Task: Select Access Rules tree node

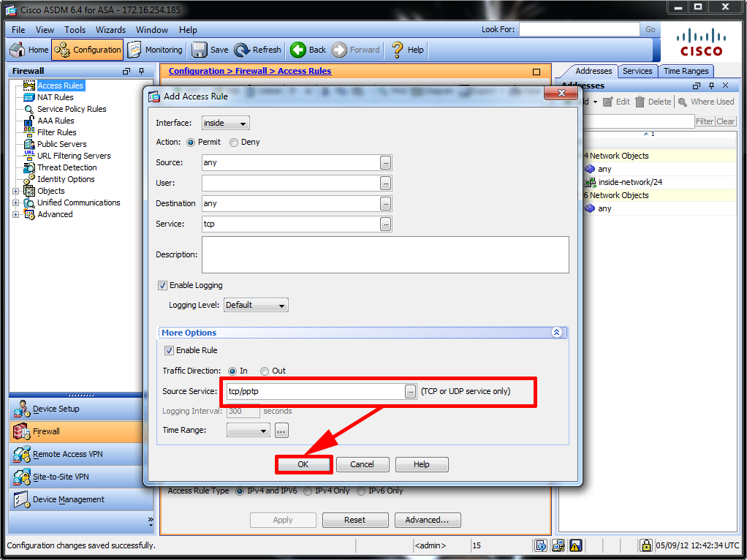Action: [x=60, y=86]
